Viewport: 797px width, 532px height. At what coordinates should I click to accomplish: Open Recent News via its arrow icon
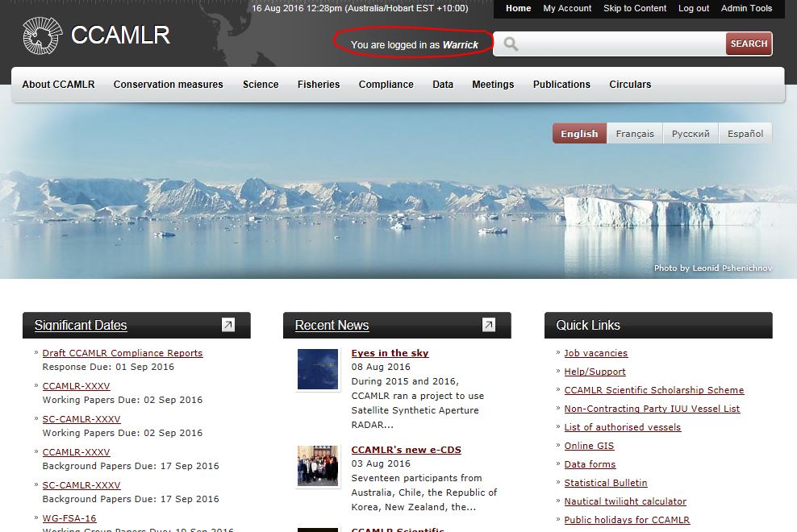click(x=489, y=325)
